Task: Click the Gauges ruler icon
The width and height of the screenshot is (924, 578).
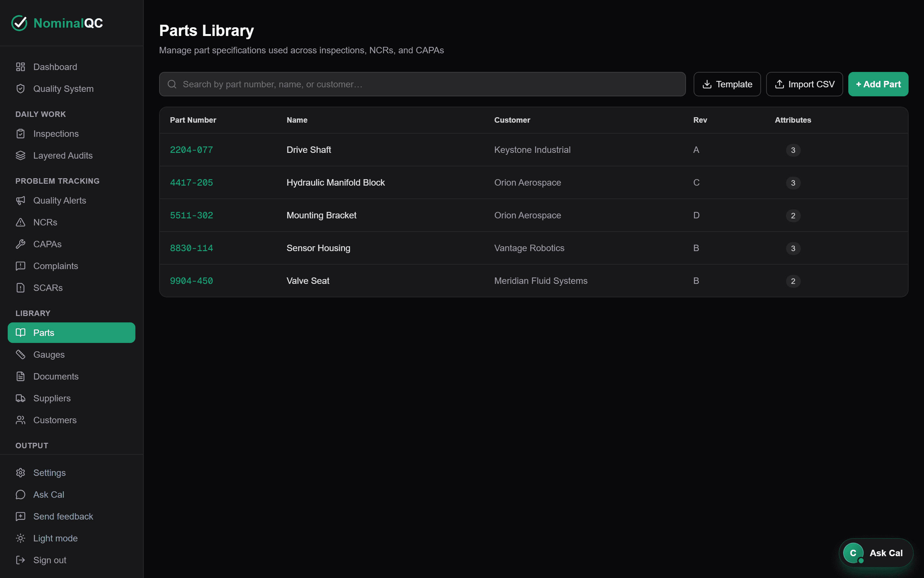Action: (x=21, y=355)
